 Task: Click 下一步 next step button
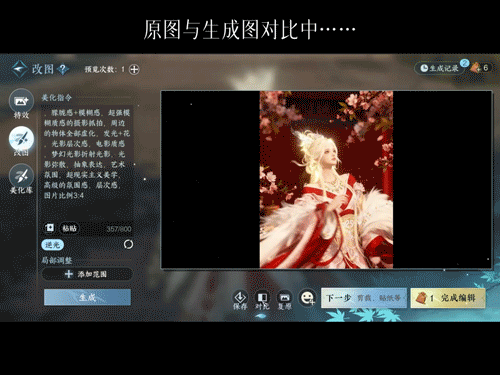coord(364,298)
